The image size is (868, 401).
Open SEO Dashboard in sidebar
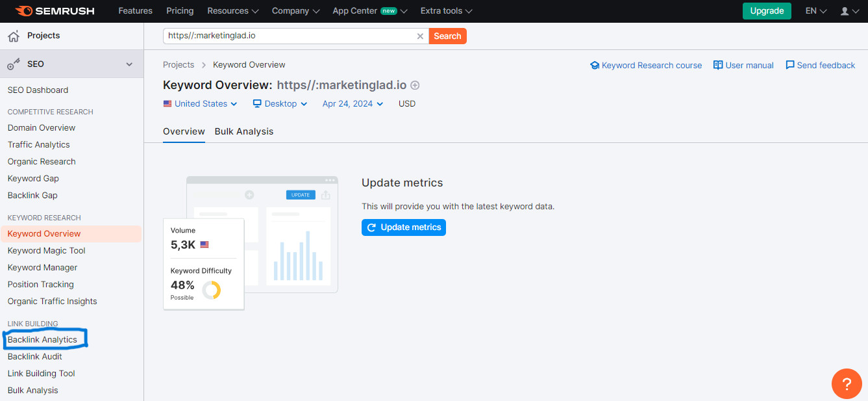38,90
